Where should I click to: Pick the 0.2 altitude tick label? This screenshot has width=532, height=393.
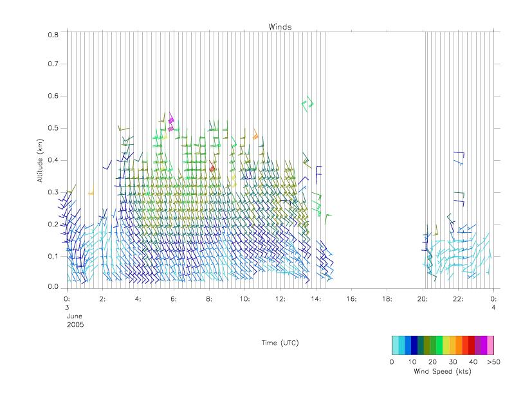click(x=53, y=224)
